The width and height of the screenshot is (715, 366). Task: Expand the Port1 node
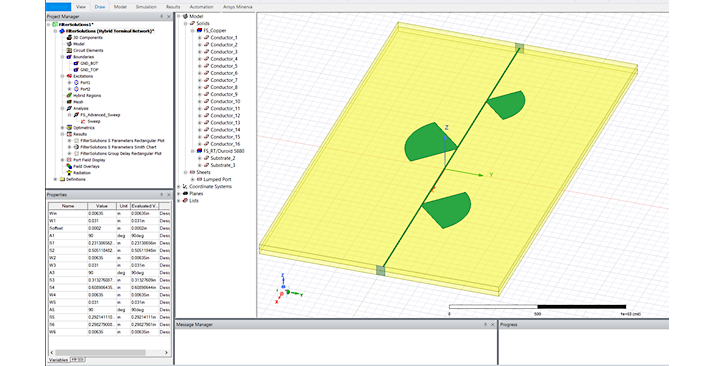69,82
